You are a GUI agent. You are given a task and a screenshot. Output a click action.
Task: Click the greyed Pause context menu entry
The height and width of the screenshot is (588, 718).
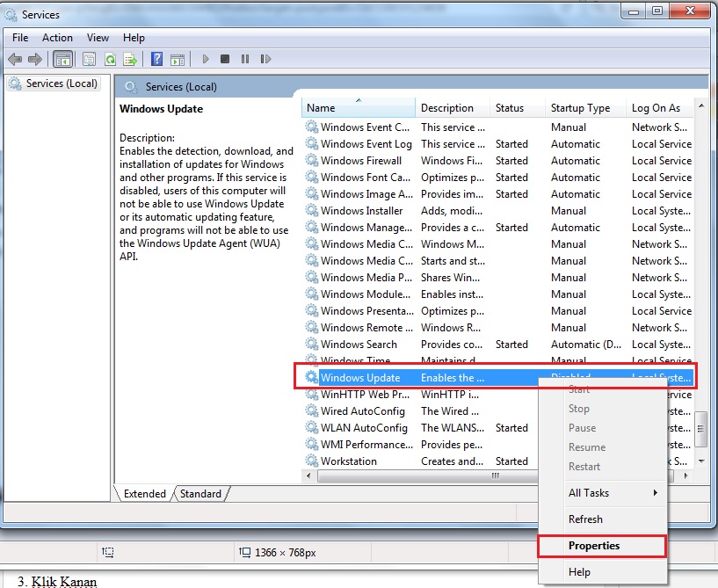coord(602,428)
